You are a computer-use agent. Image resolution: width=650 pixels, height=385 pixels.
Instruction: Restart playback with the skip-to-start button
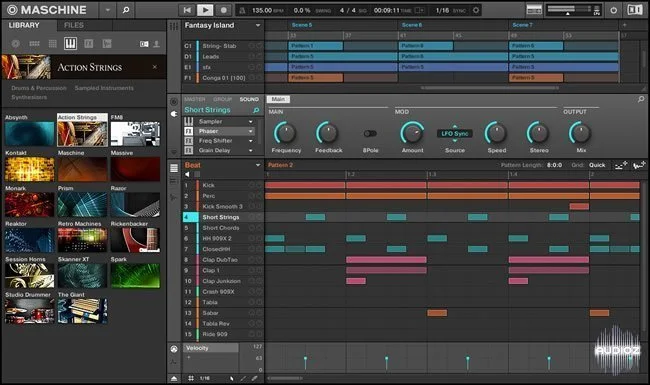click(187, 10)
